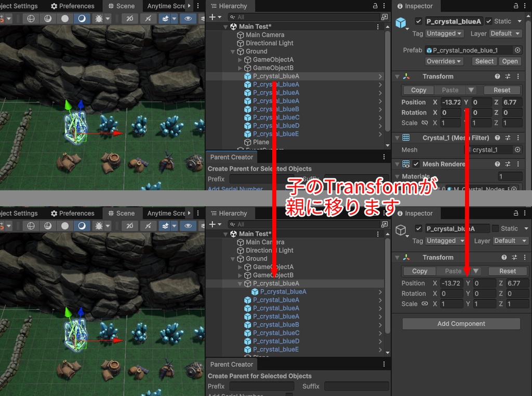The width and height of the screenshot is (532, 396).
Task: Click Add Component button
Action: click(461, 324)
